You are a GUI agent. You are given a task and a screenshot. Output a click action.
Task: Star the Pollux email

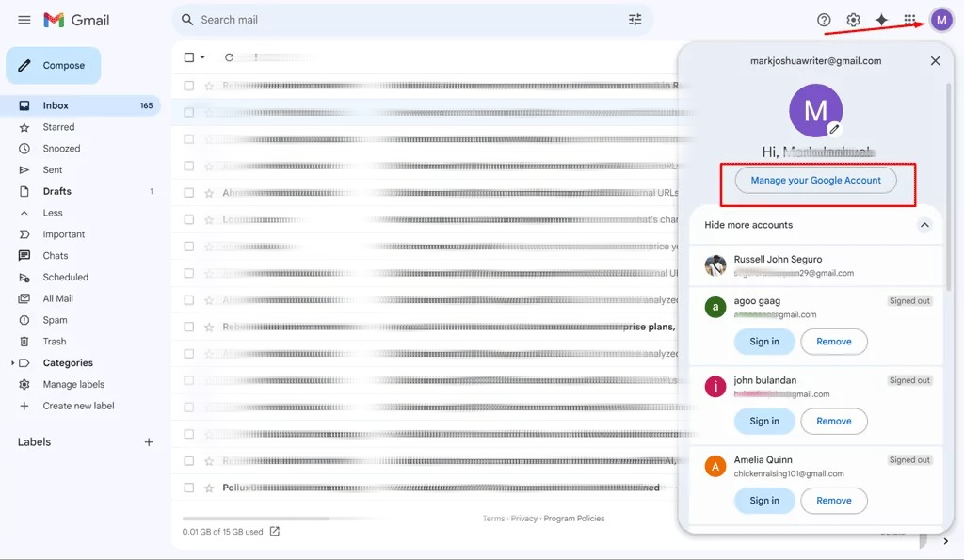[x=209, y=488]
